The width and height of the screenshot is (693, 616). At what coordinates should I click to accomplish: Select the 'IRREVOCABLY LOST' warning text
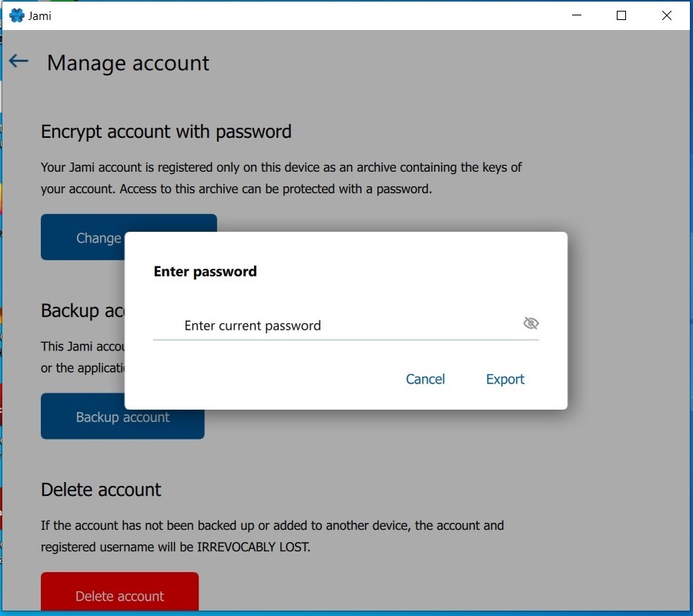pos(253,547)
